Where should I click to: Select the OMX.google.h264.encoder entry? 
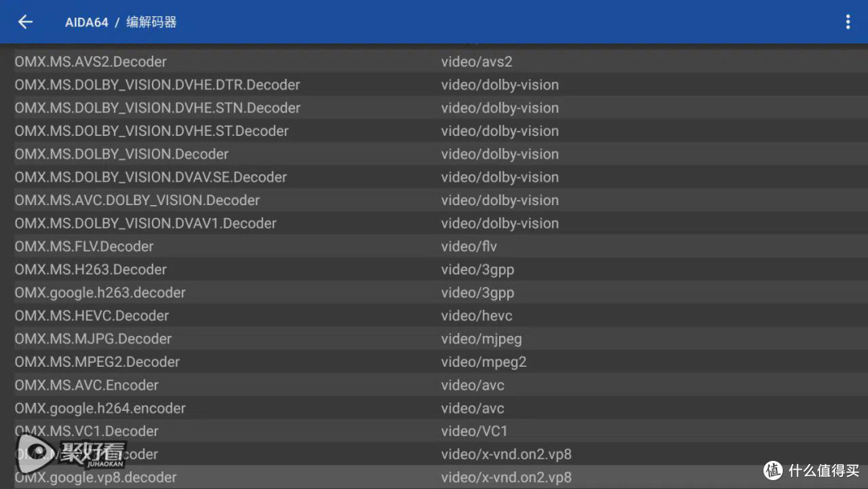point(100,409)
